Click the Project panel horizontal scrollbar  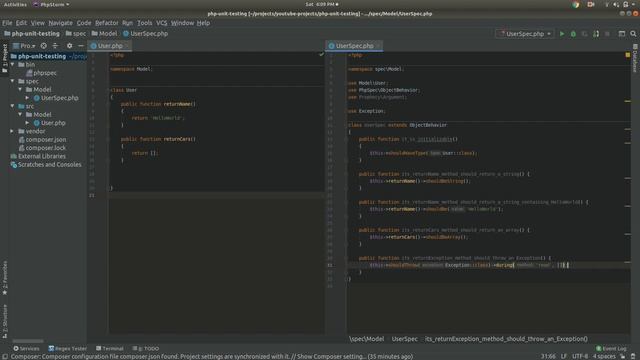point(28,341)
